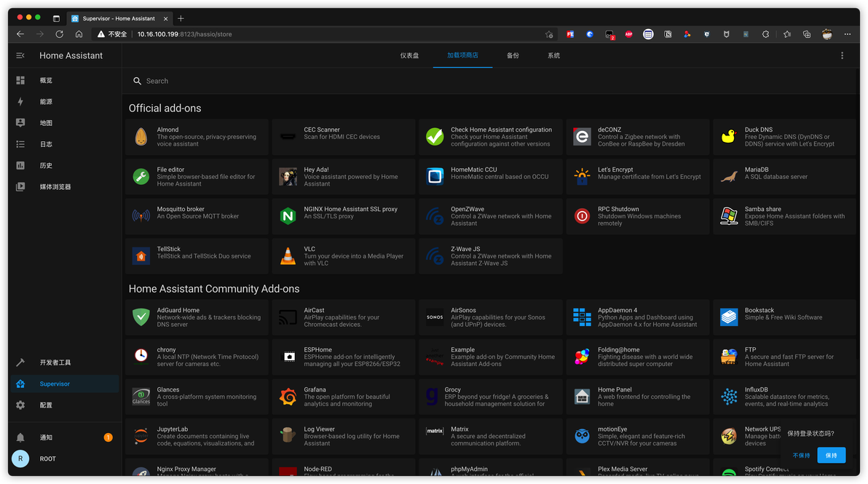Open the 日志 logbook list icon

tap(20, 144)
